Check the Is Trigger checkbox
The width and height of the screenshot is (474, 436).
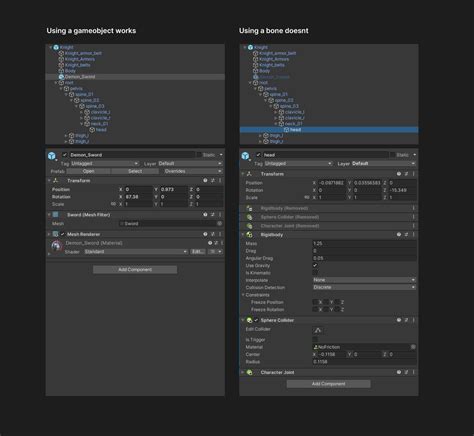coord(315,339)
